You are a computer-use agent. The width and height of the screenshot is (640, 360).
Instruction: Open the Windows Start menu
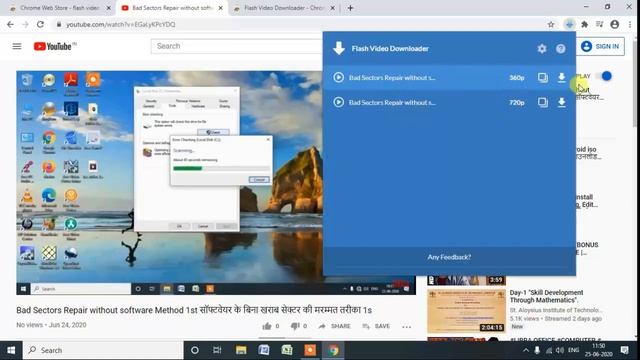click(11, 350)
